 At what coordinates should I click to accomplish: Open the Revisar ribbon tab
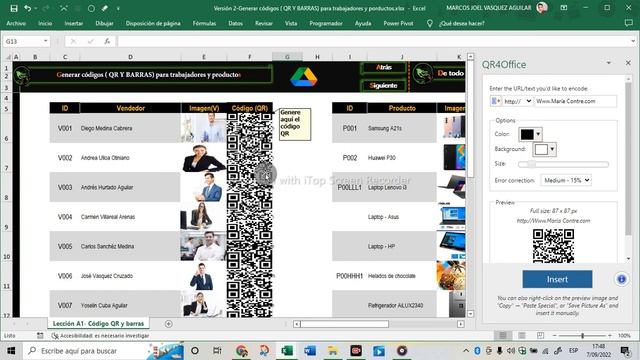click(x=264, y=24)
